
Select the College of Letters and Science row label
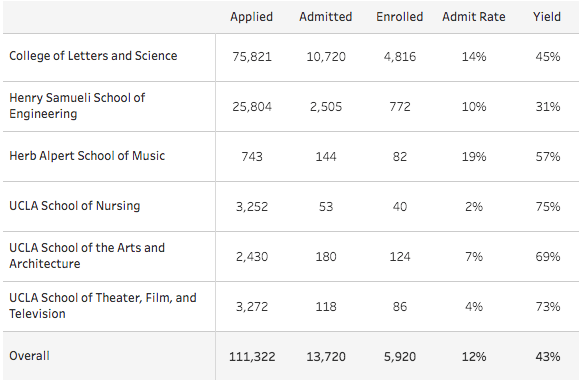(93, 56)
